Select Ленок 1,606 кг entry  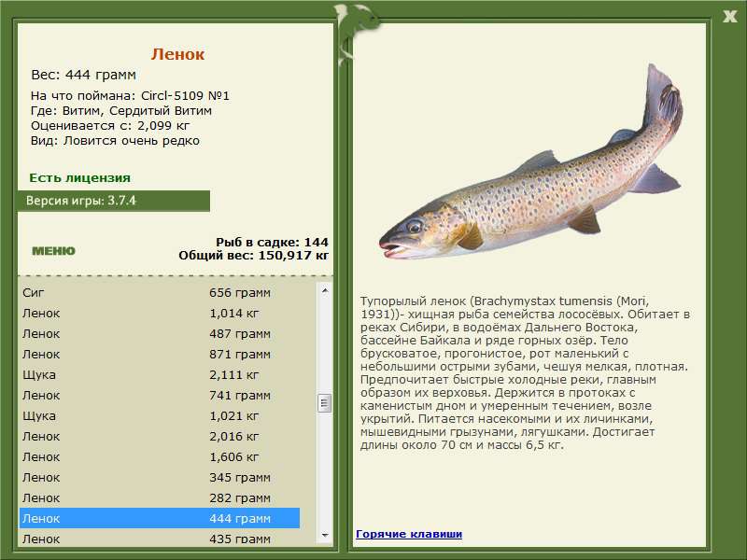[159, 456]
